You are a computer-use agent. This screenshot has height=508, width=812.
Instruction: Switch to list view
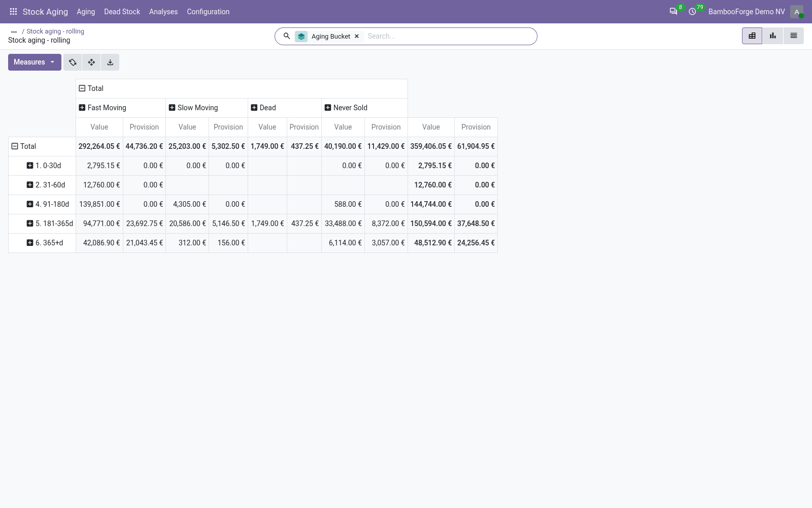[x=794, y=36]
